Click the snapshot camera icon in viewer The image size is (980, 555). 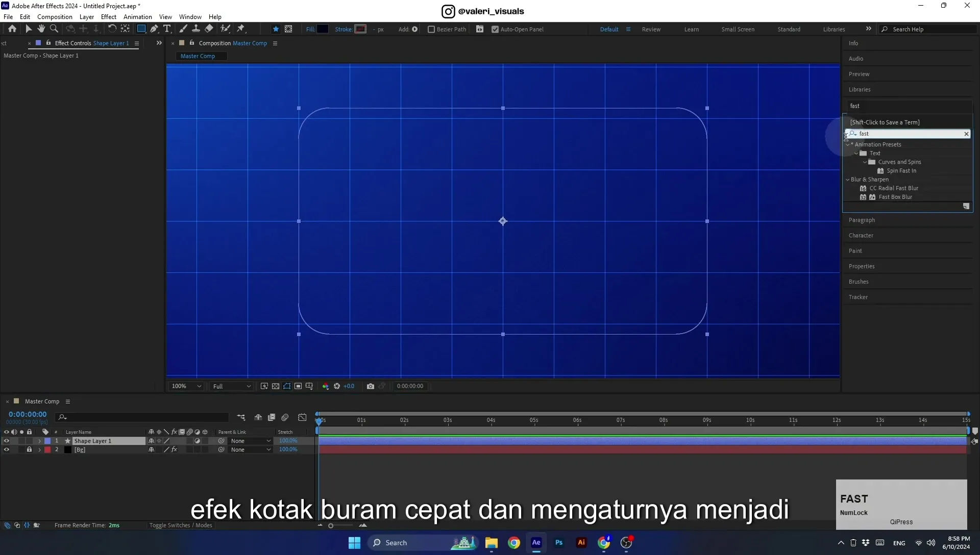371,386
